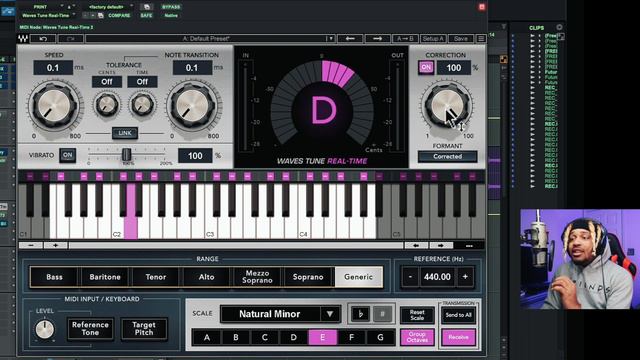
Task: Click the vibrato amount slider handle
Action: tap(127, 155)
